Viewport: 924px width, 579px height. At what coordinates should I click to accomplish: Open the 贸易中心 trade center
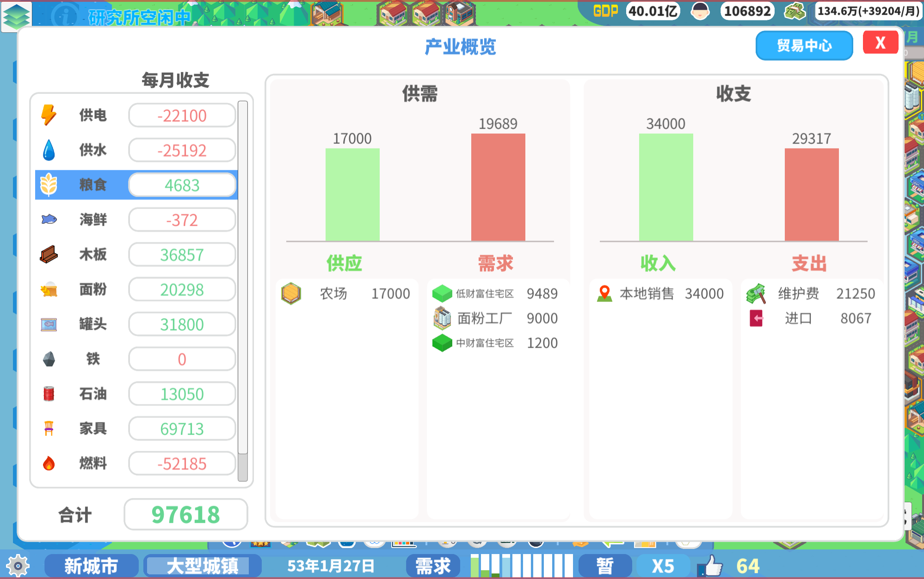coord(804,45)
